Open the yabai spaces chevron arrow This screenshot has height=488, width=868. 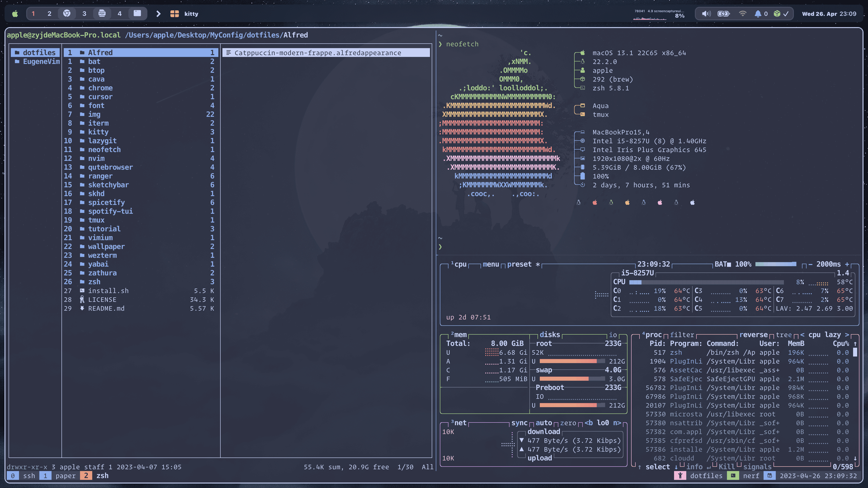pos(158,14)
